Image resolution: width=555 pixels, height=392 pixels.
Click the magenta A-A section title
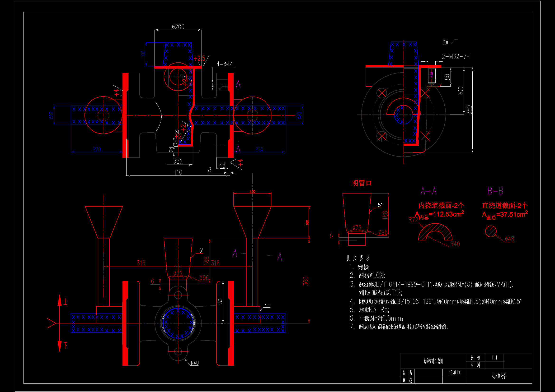428,191
